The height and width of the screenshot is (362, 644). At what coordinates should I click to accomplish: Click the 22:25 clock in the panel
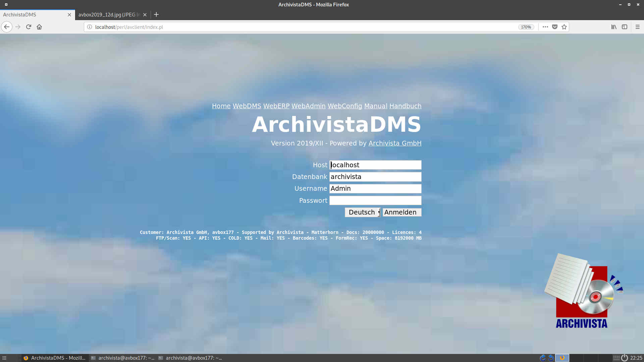pyautogui.click(x=636, y=358)
